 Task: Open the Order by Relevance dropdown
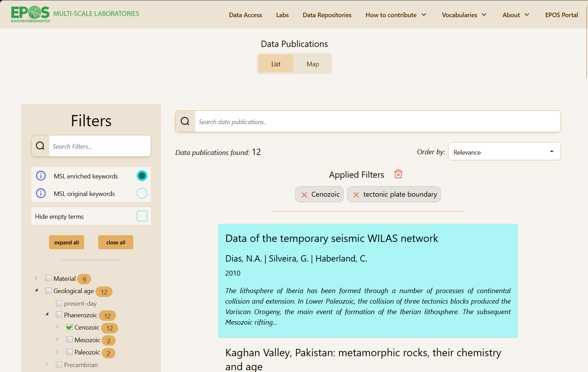coord(504,151)
